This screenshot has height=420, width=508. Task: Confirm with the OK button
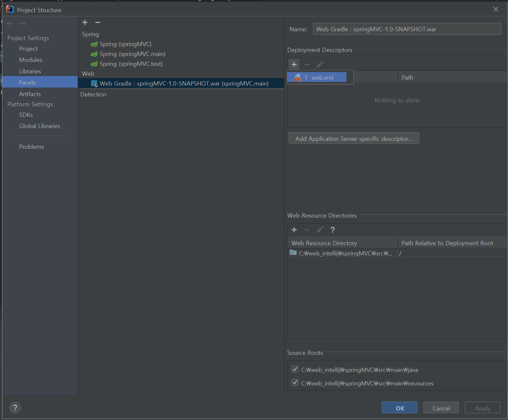click(x=399, y=408)
